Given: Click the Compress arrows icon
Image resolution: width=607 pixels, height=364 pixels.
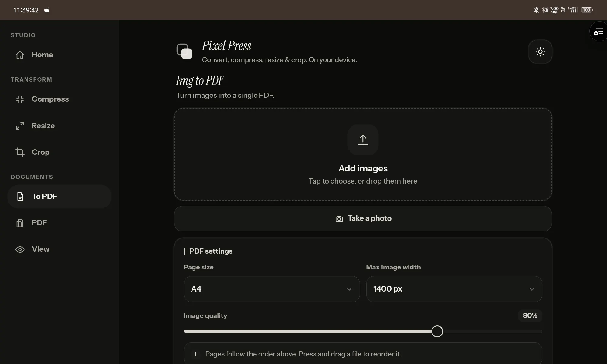Looking at the screenshot, I should tap(20, 99).
